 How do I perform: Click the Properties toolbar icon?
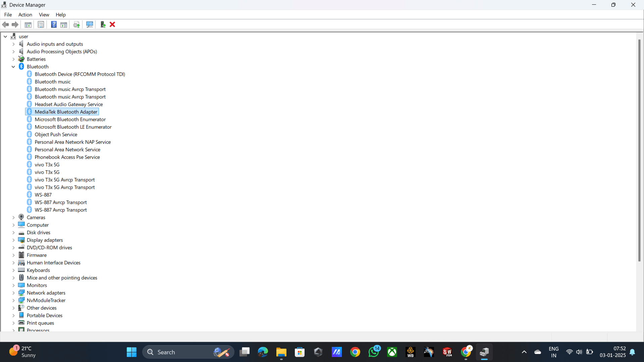pyautogui.click(x=41, y=24)
